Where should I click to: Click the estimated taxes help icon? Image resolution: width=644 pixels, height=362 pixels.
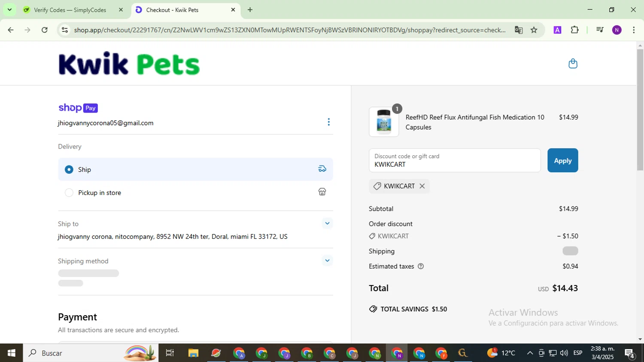coord(421,266)
